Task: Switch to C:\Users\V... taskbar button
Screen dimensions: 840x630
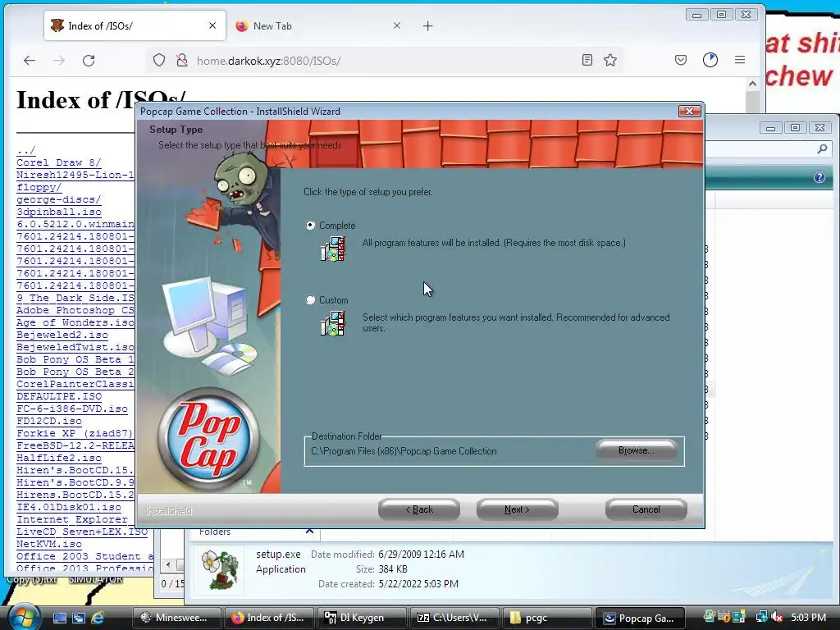Action: point(454,618)
